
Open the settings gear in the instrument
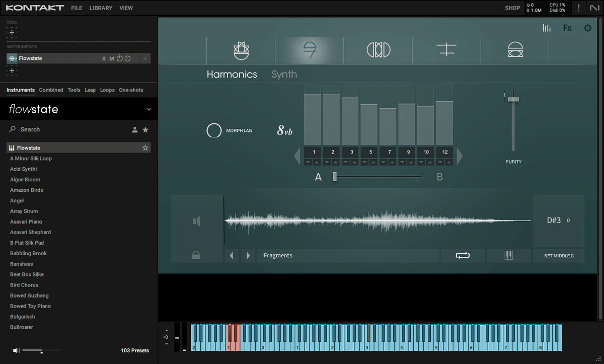(x=587, y=28)
